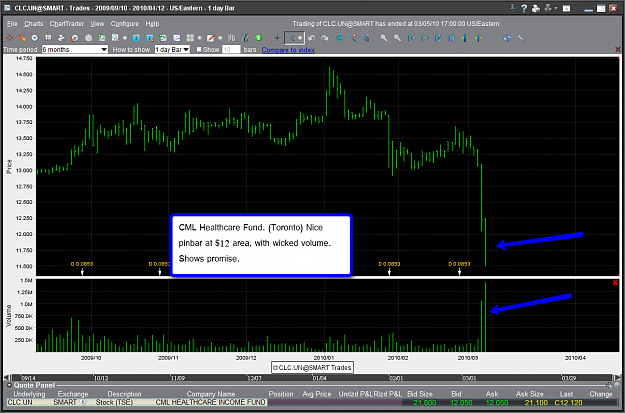Open the Help menu
Screen dimensions: 625x413
pos(152,24)
